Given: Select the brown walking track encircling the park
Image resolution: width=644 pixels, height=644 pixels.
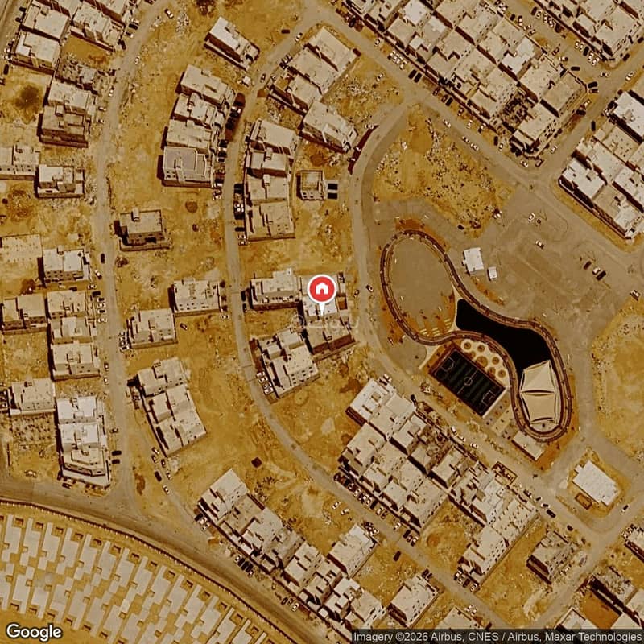Looking at the screenshot, I should 477,332.
